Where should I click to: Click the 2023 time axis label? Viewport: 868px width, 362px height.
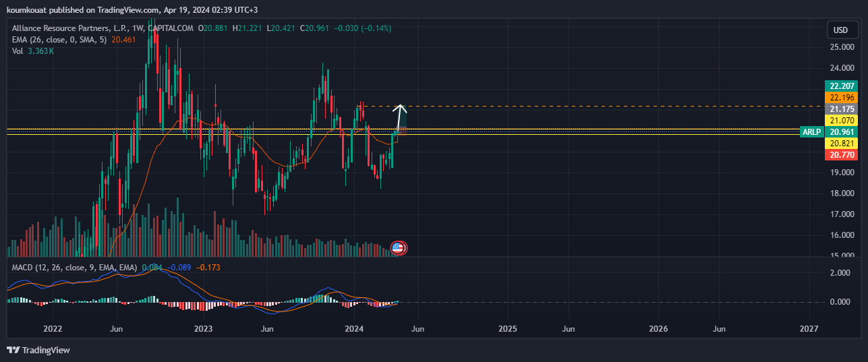pos(203,329)
